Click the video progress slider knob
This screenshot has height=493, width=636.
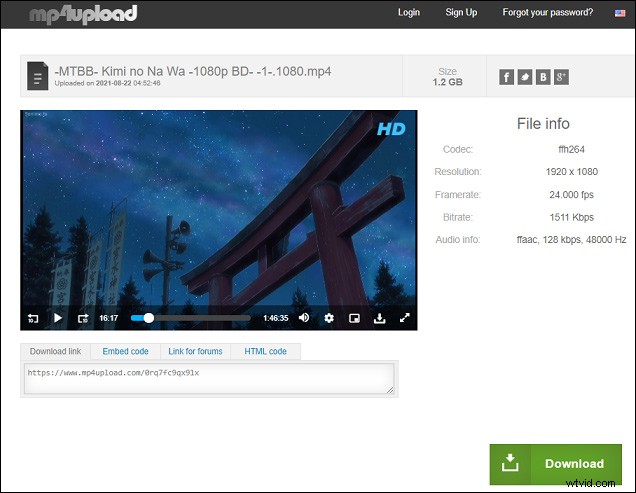149,318
